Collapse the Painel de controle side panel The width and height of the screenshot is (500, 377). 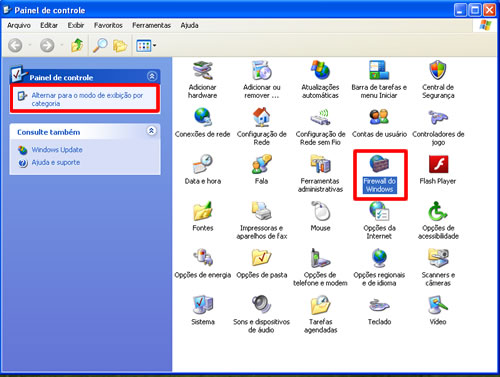152,76
